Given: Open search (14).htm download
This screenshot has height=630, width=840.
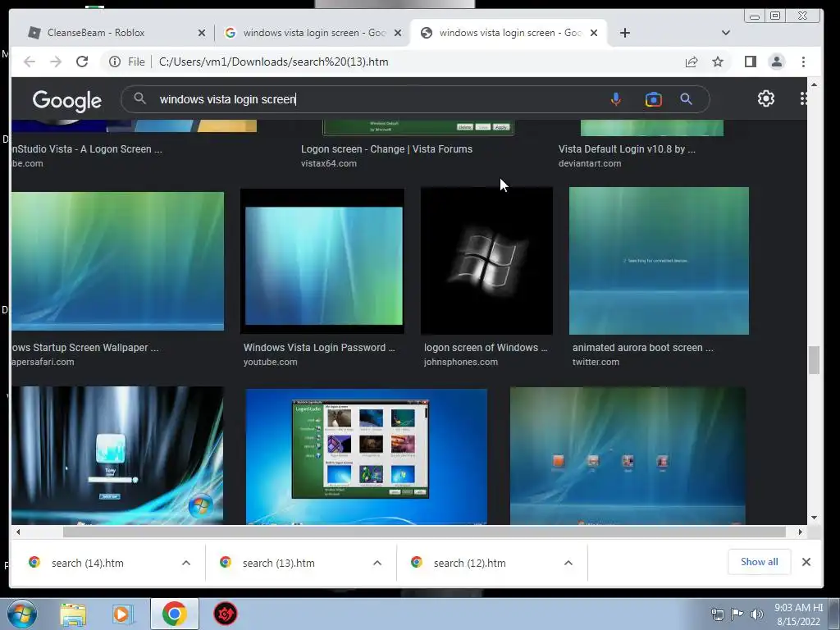Looking at the screenshot, I should click(87, 563).
